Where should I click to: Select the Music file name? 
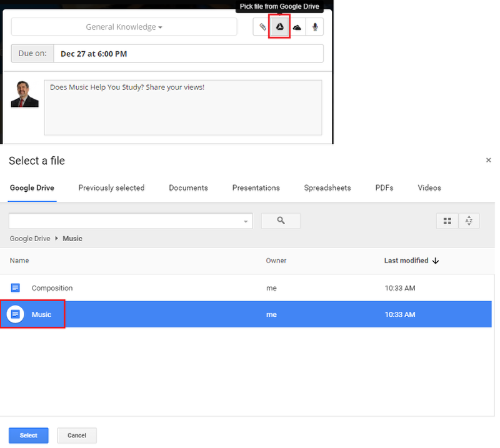41,314
